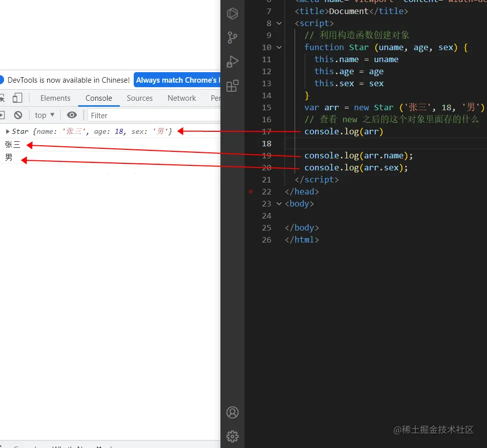Open the Manage gear icon in VS Code
This screenshot has height=448, width=487.
pyautogui.click(x=232, y=436)
